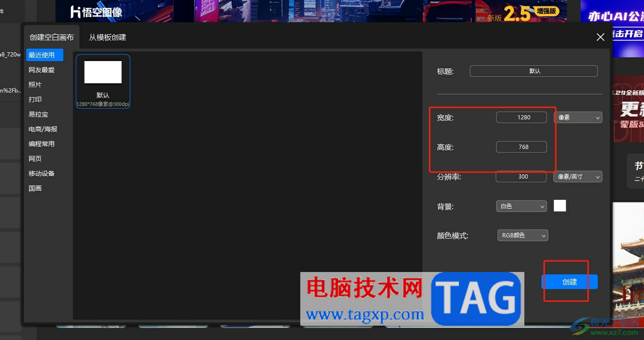Screen dimensions: 644x340
Task: Switch to 创建空白画布 tab
Action: click(52, 37)
